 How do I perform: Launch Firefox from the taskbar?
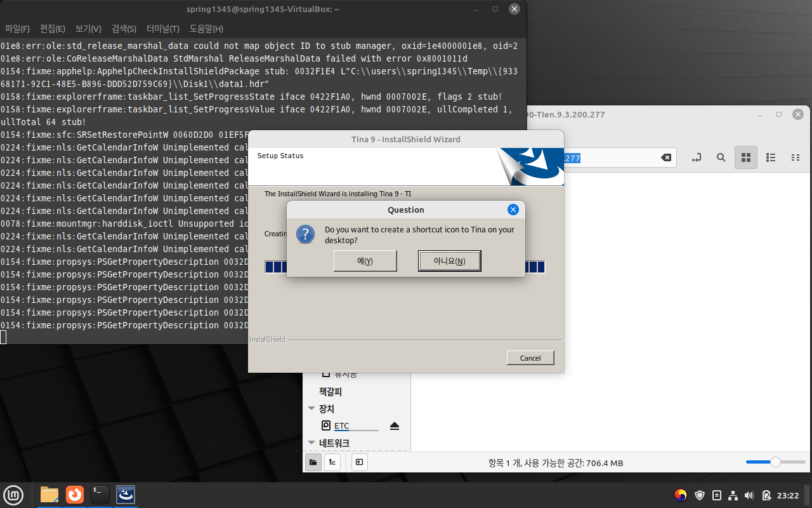pos(75,495)
